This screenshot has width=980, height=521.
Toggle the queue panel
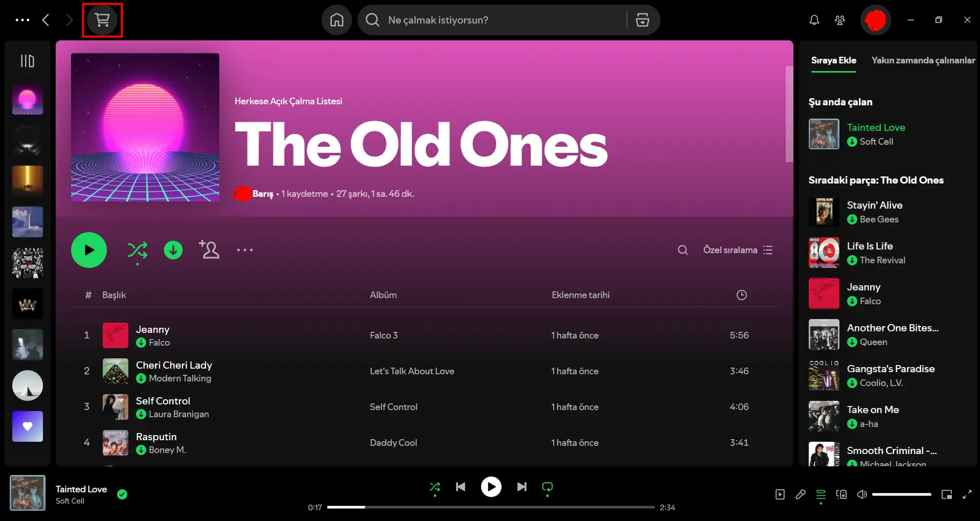821,494
